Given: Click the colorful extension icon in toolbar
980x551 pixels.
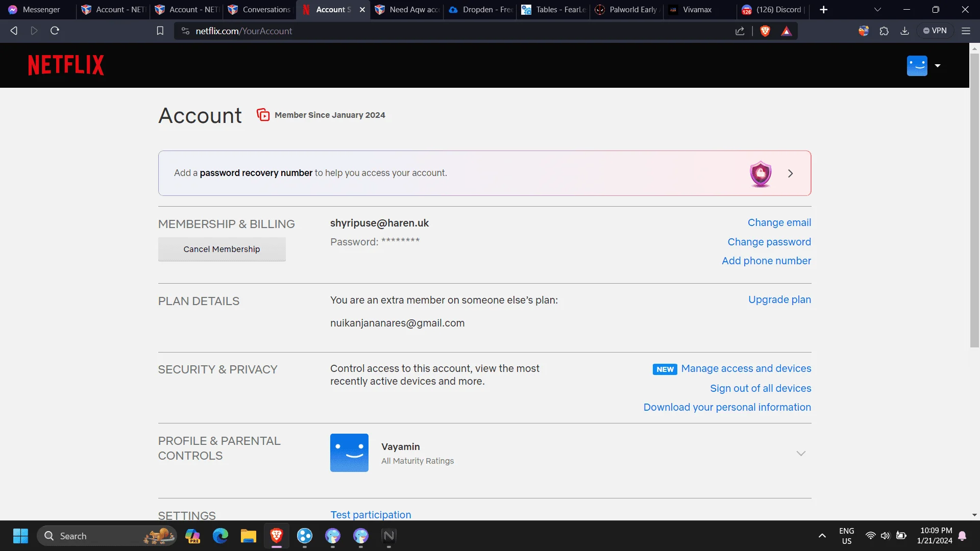Looking at the screenshot, I should (864, 31).
